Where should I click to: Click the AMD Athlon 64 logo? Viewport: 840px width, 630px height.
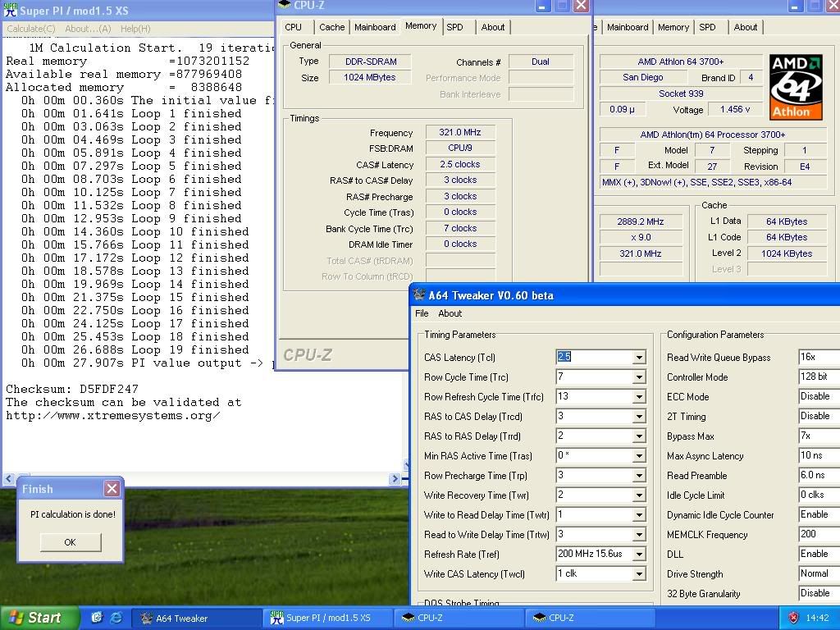pyautogui.click(x=796, y=86)
